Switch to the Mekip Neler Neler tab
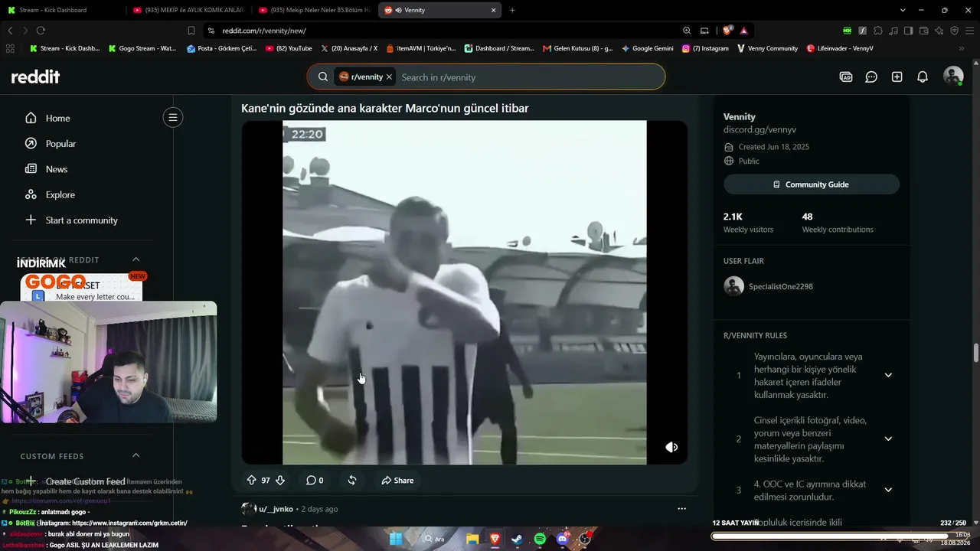 point(314,10)
